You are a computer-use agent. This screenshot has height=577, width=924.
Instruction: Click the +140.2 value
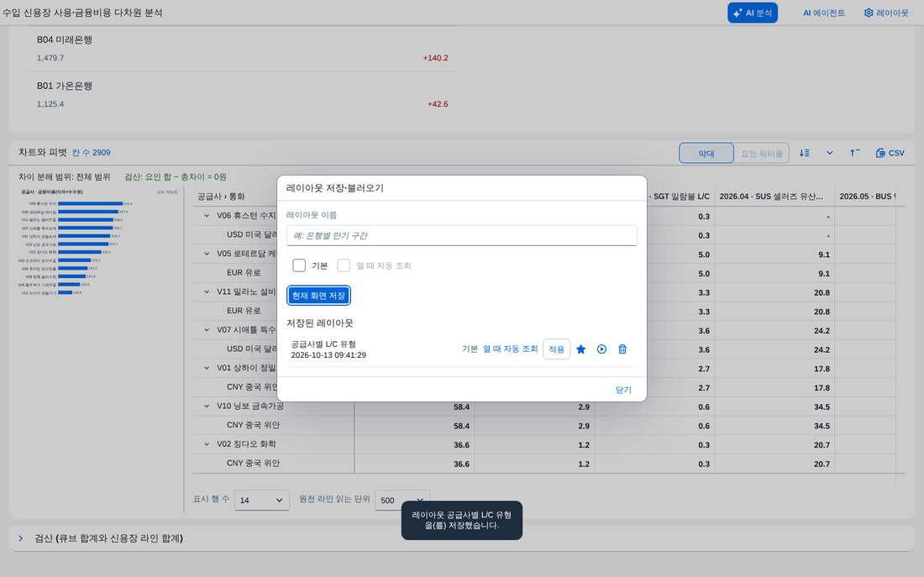click(x=435, y=58)
